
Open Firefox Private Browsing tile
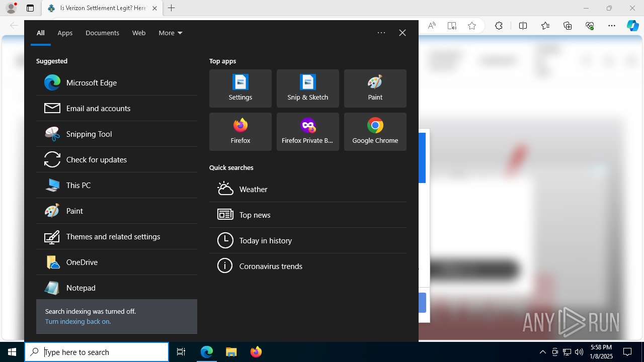308,132
